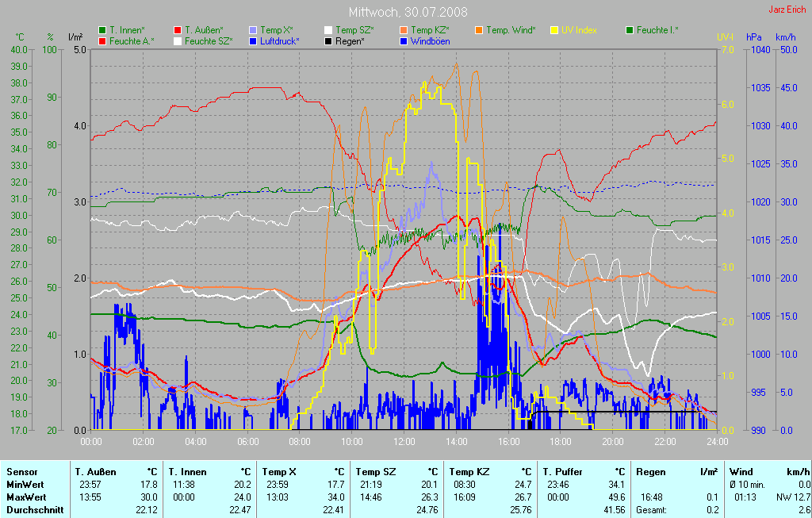The image size is (812, 518).
Task: Click the orange Temp. Wind legend square
Action: [x=480, y=30]
